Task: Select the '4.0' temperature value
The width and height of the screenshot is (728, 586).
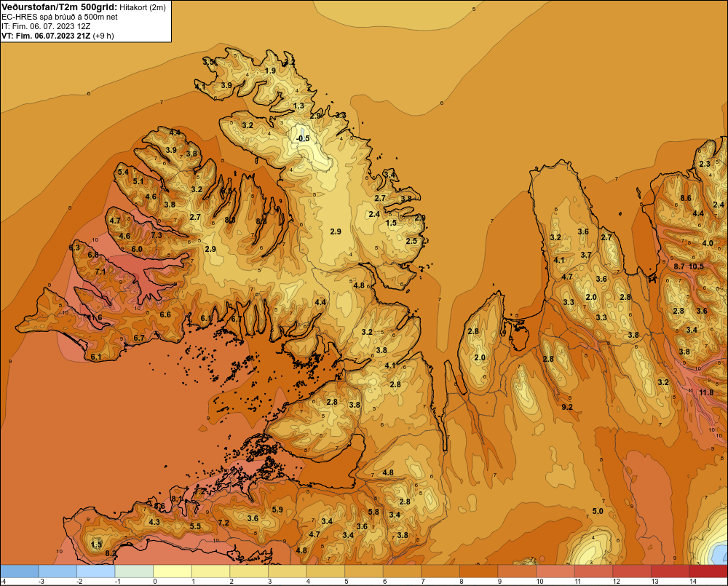Action: (708, 243)
